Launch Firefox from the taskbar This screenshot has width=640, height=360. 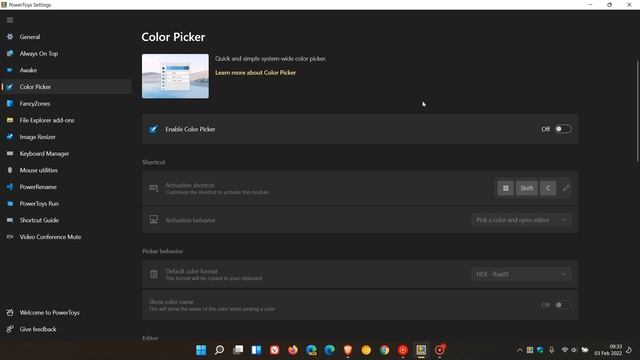click(293, 350)
